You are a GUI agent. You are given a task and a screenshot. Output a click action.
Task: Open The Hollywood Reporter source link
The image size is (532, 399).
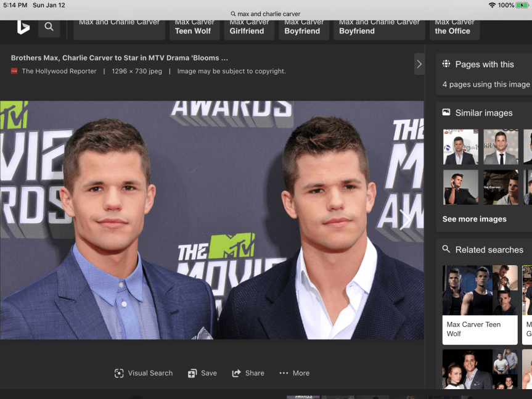coord(59,71)
